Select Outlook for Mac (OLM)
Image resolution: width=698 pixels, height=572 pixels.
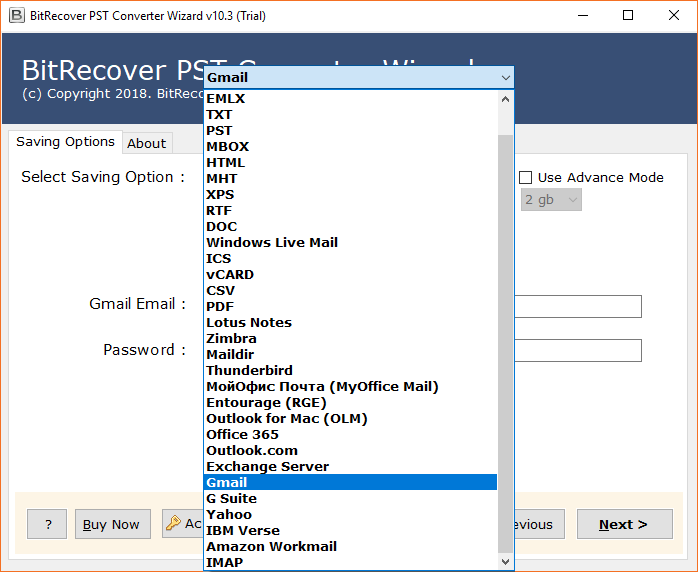point(350,419)
